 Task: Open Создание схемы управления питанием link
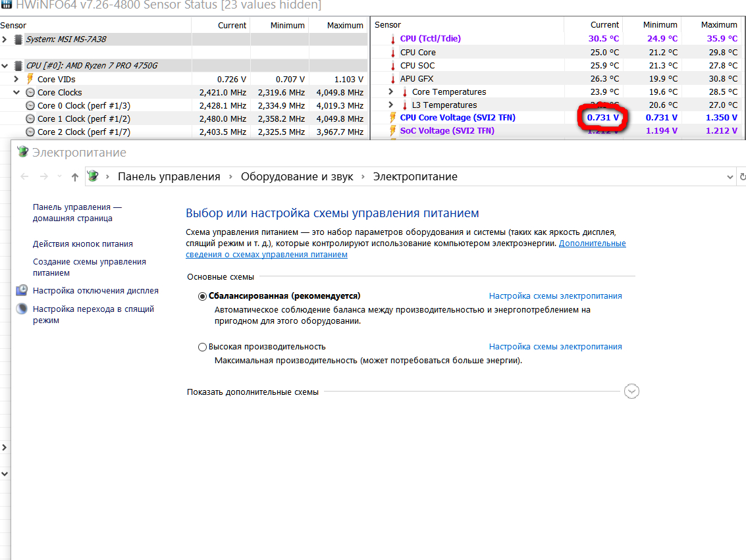[90, 267]
